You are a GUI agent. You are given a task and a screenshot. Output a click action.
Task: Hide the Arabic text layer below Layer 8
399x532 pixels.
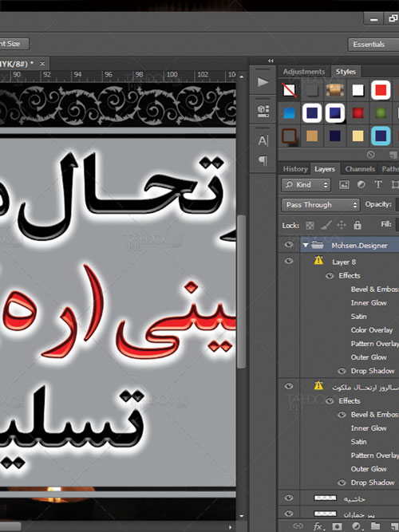pos(289,386)
